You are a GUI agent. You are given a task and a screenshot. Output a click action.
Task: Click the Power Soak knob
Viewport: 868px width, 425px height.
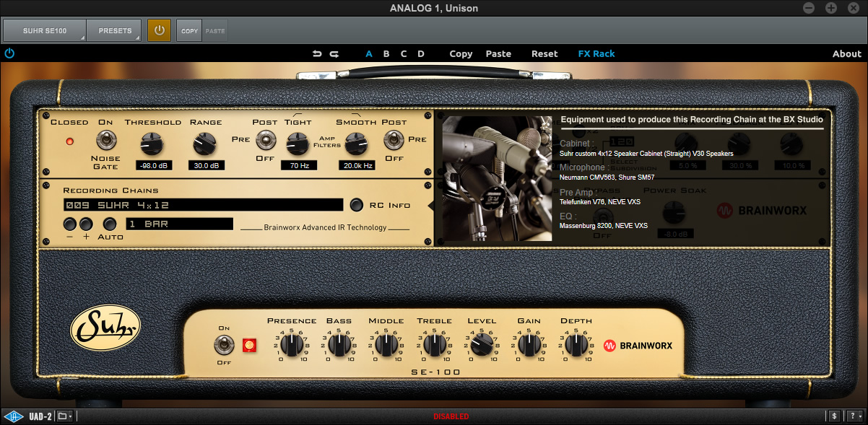coord(674,213)
